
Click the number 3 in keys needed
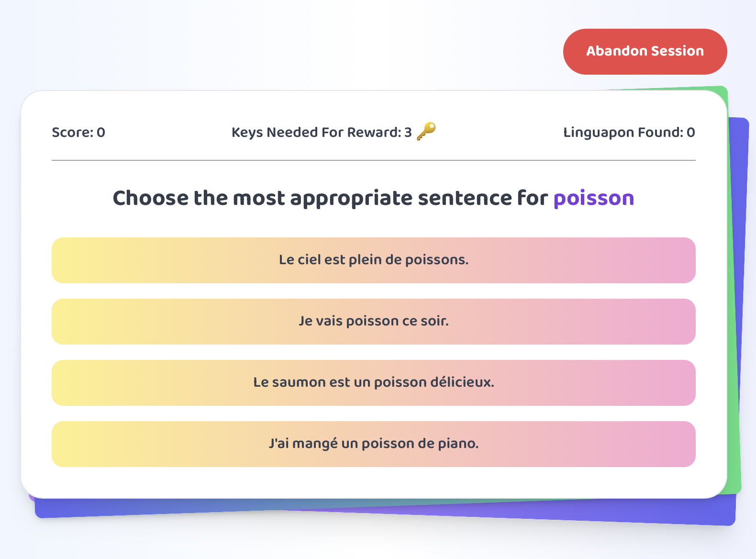pyautogui.click(x=408, y=133)
